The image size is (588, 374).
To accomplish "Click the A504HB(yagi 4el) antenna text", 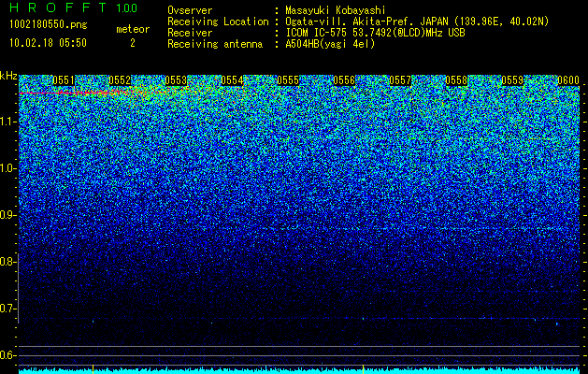I will (x=330, y=44).
